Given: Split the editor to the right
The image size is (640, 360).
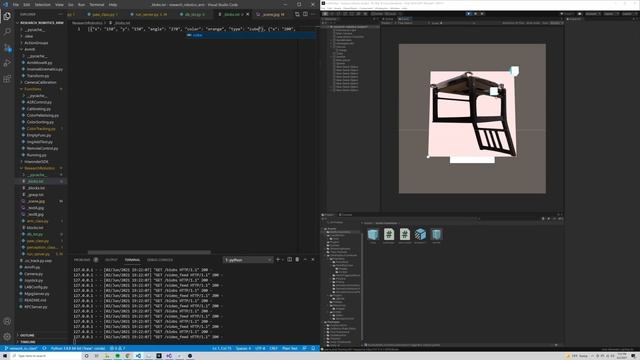Looking at the screenshot, I should (x=305, y=14).
